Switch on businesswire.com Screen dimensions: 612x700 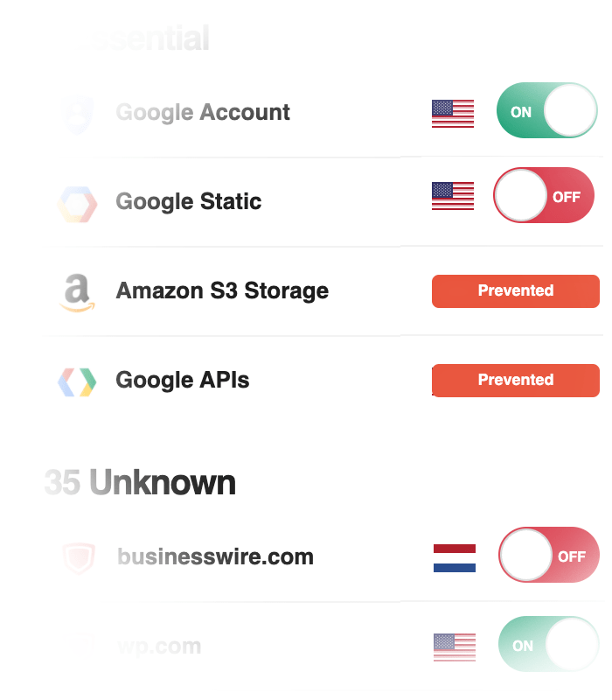[x=548, y=555]
